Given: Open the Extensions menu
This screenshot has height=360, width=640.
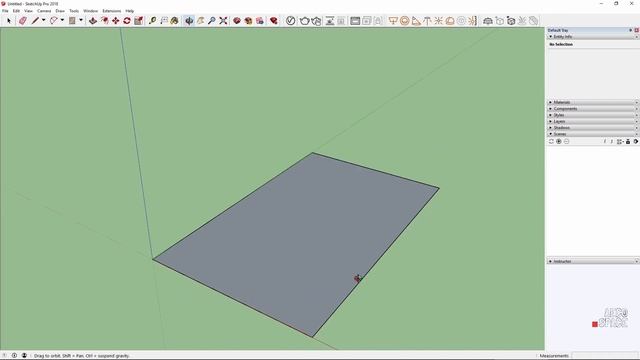Looking at the screenshot, I should 111,11.
